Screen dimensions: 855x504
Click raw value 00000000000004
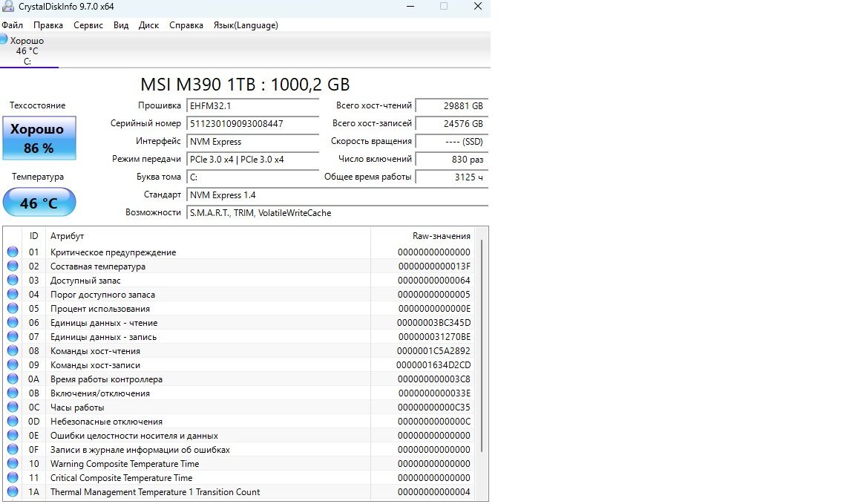(434, 492)
